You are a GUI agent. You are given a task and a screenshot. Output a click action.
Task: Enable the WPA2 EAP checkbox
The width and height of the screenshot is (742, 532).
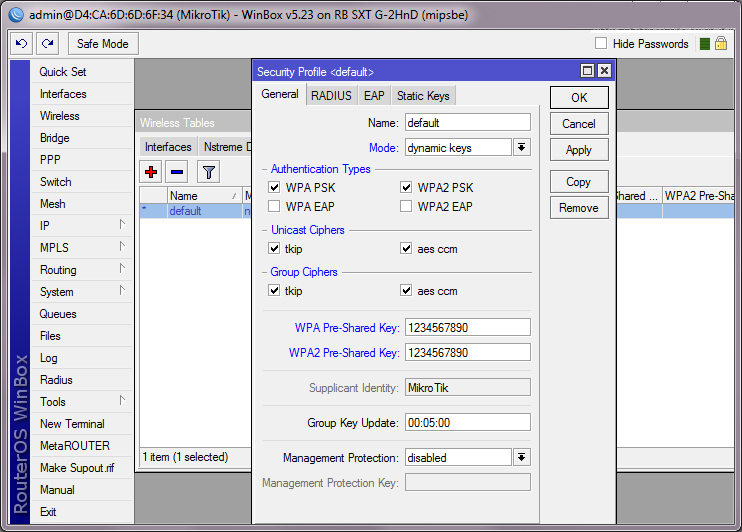click(x=407, y=207)
